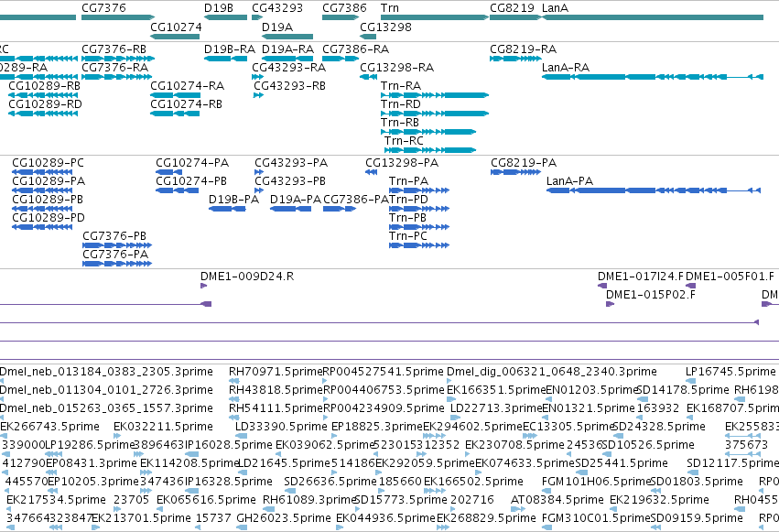Click the D19A-RA transcript label
Image resolution: width=779 pixels, height=532 pixels.
coord(287,49)
